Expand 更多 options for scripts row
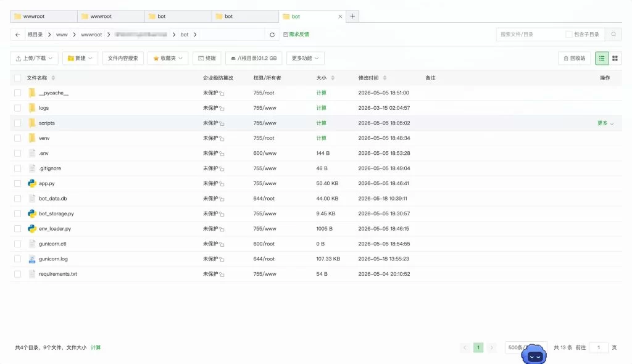 [x=605, y=123]
